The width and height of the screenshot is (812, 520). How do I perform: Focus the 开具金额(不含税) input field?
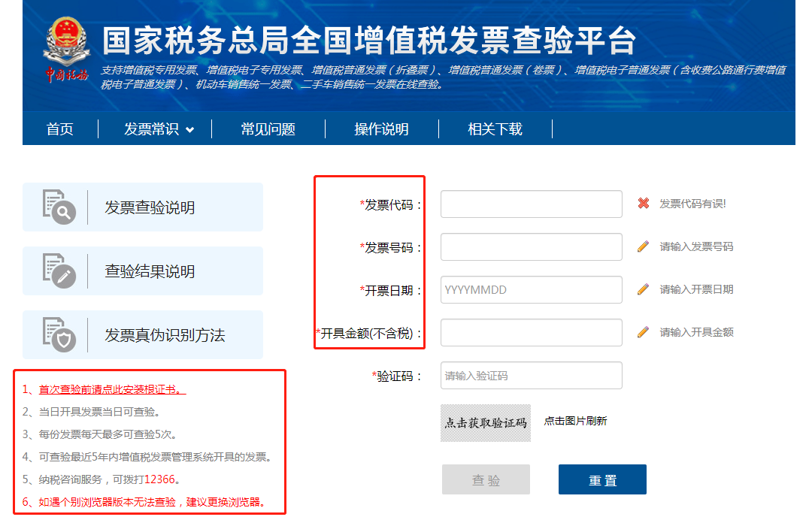coord(532,332)
